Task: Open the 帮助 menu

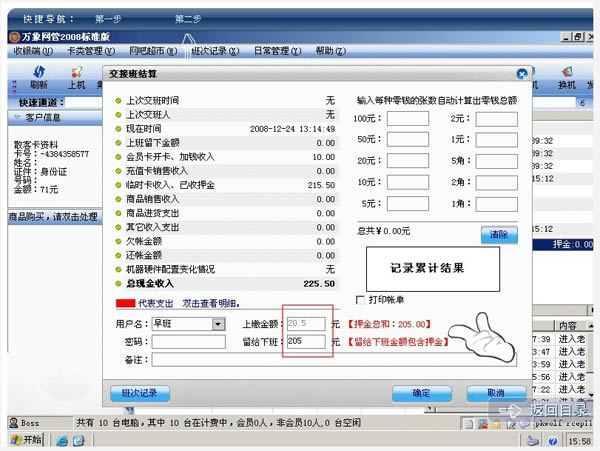Action: pos(331,51)
